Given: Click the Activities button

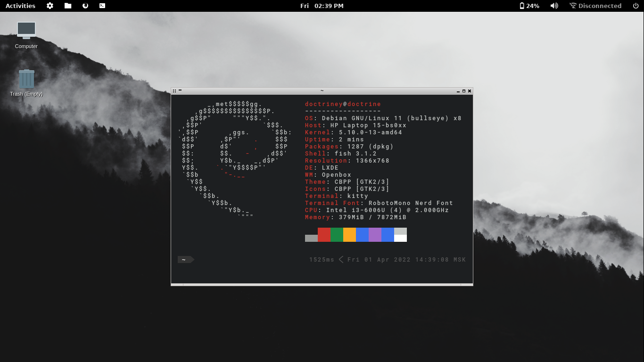Looking at the screenshot, I should pos(20,6).
